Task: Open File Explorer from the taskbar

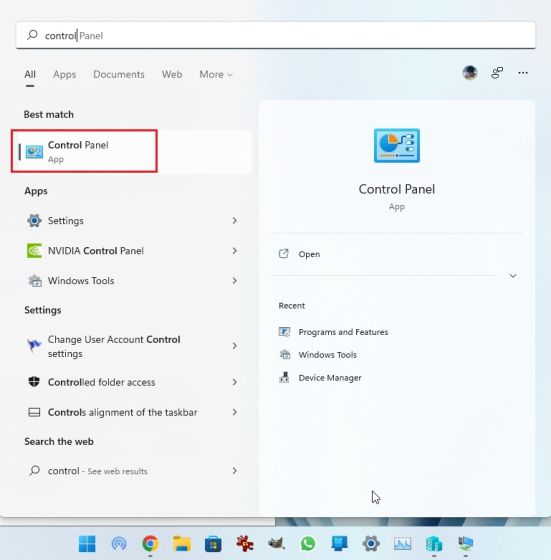Action: click(182, 544)
